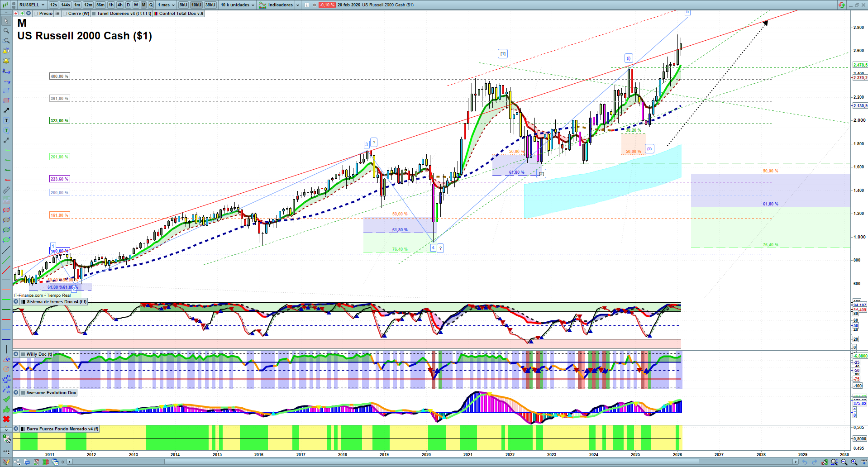Click the gray square swatch of Tunel Domenec
868x467 pixels.
(94, 14)
